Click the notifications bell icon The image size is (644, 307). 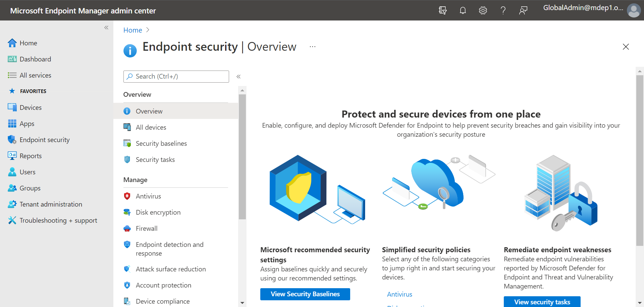463,10
